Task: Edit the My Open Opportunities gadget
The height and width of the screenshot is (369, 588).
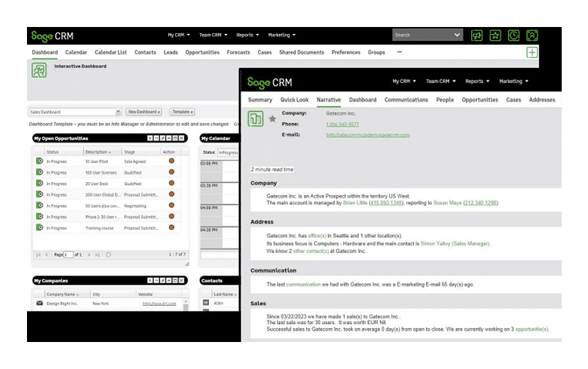Action: [163, 138]
